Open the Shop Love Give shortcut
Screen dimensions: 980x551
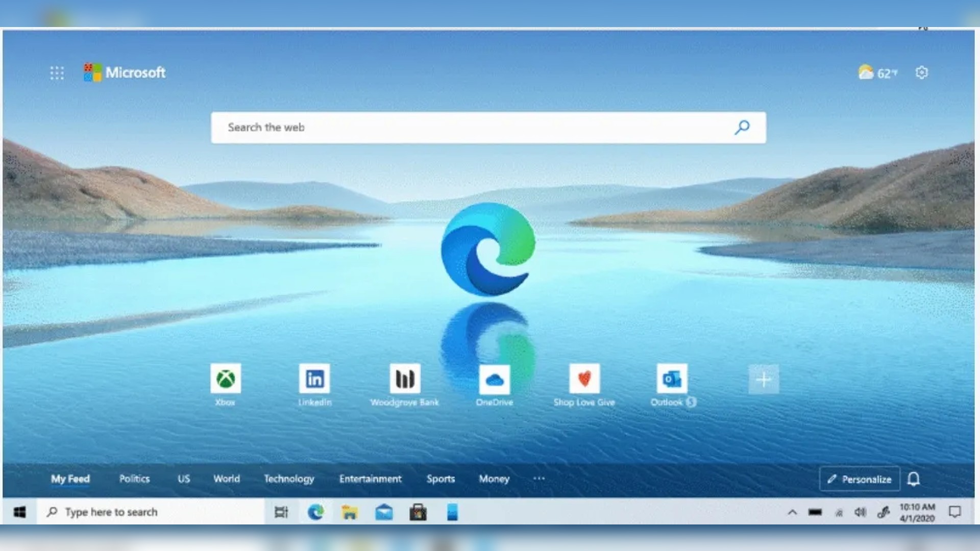(x=583, y=379)
